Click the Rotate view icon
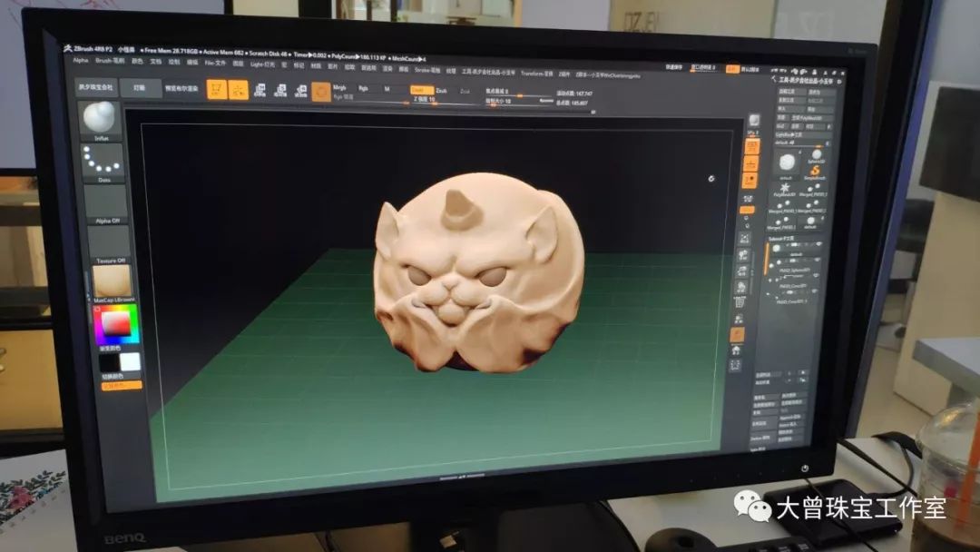Screen dimensions: 980x552 click(x=740, y=287)
